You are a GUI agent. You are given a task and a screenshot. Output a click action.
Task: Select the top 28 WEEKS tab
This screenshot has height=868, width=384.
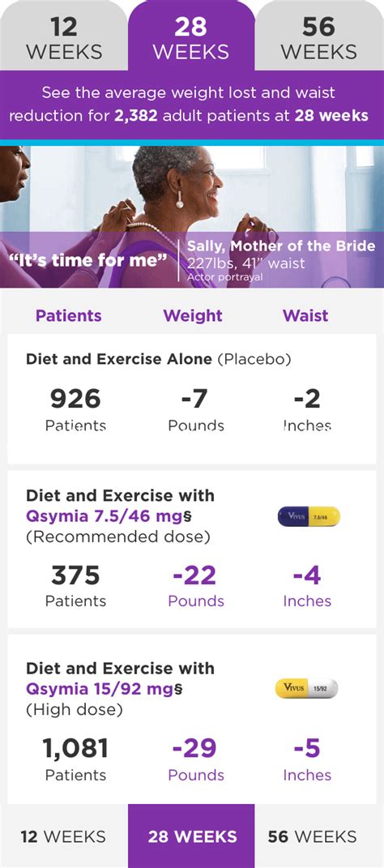click(x=191, y=36)
